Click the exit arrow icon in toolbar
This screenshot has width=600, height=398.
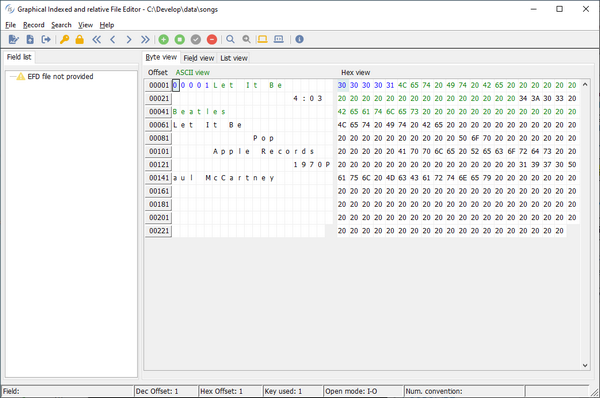coord(46,39)
